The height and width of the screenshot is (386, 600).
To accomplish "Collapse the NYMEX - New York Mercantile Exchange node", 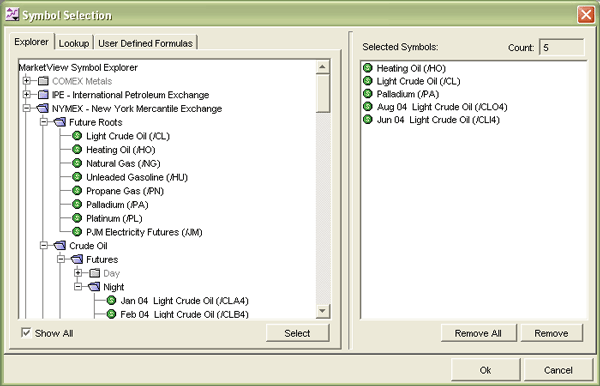I will (27, 108).
